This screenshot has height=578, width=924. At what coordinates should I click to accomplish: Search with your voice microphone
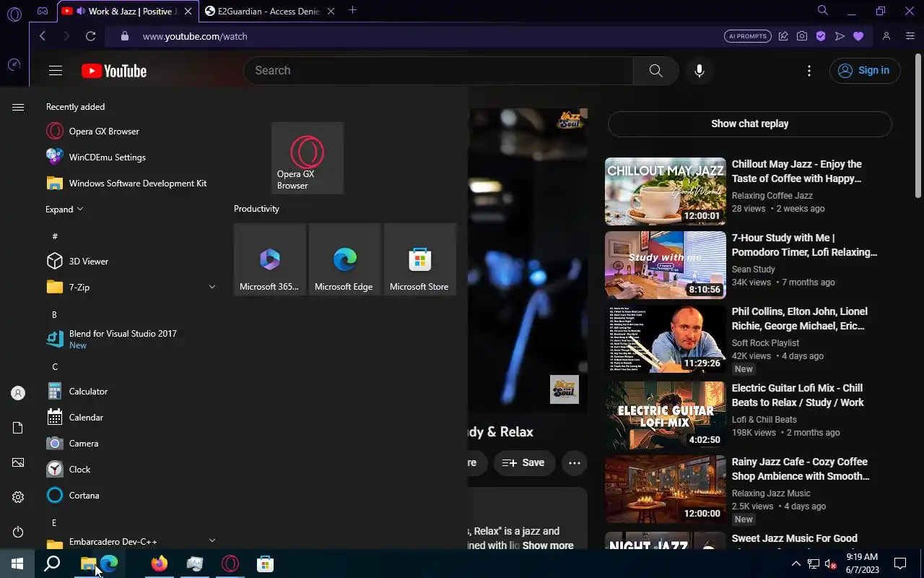699,70
